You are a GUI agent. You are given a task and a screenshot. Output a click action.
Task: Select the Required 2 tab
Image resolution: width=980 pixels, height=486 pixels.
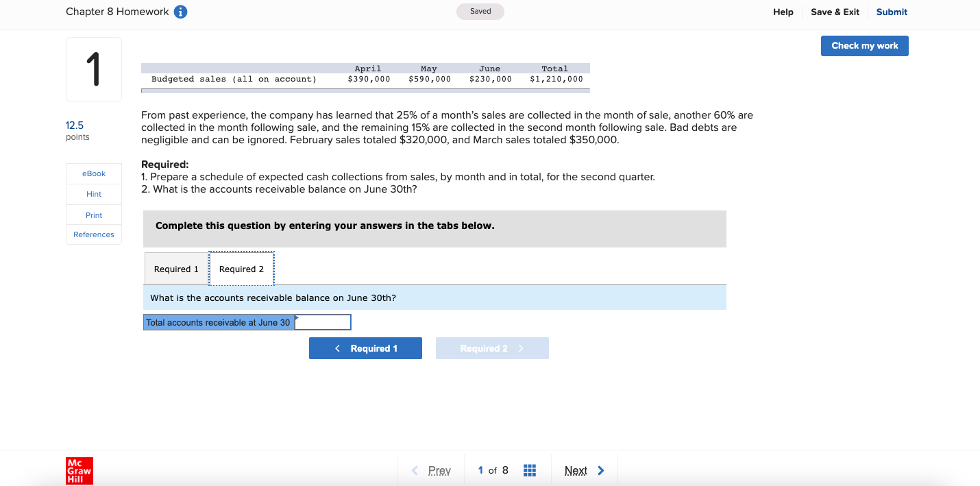pyautogui.click(x=241, y=269)
